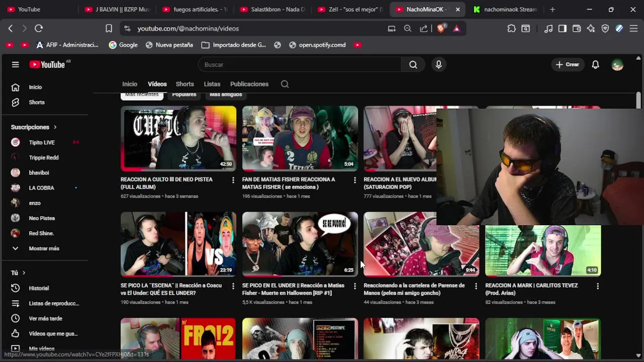Select the Más recientes filter chip

point(142,96)
